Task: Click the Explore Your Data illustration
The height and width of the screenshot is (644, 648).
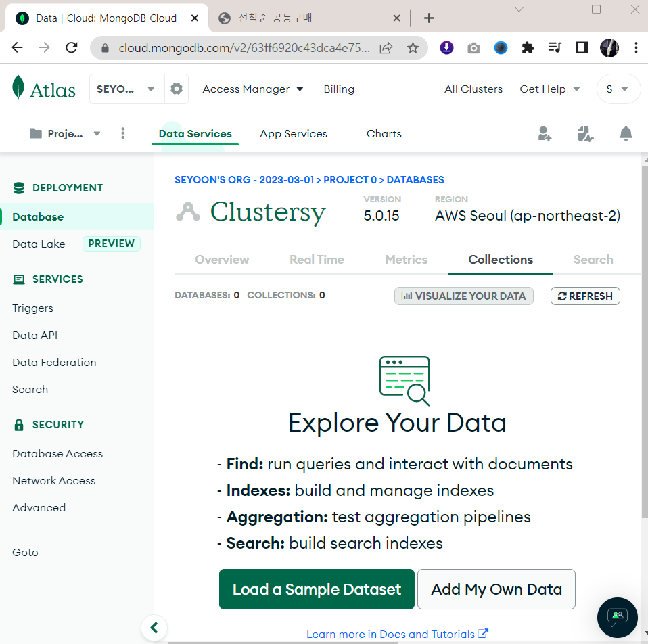Action: tap(405, 380)
